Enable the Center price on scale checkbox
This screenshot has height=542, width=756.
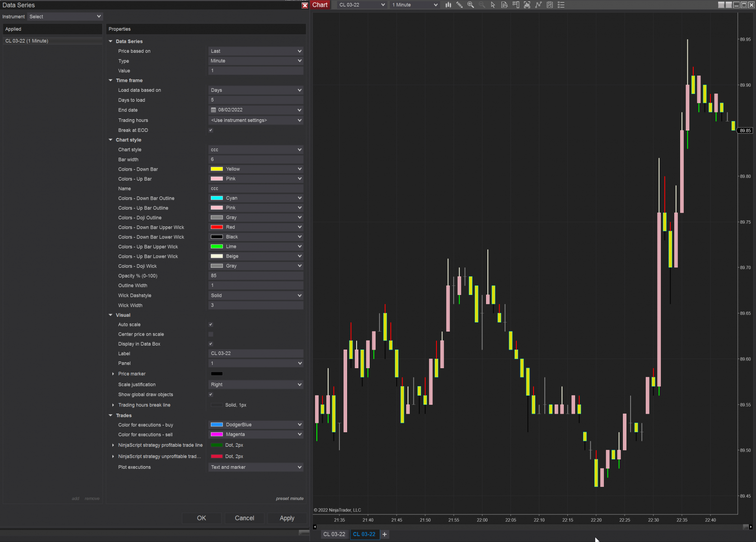211,334
